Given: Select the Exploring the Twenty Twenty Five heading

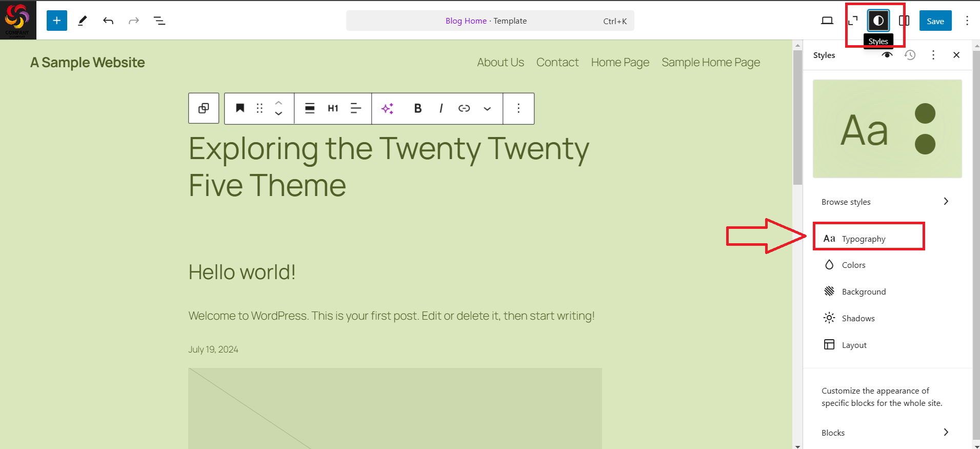Looking at the screenshot, I should click(389, 167).
